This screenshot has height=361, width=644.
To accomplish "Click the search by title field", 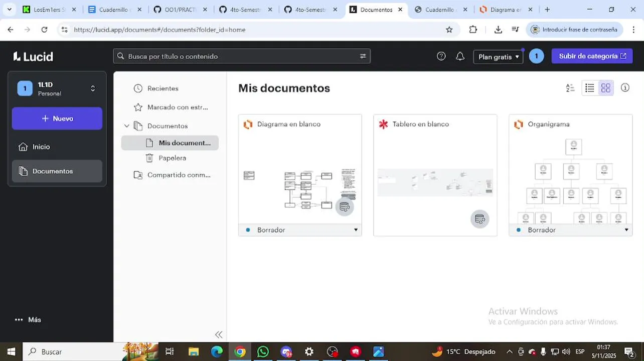I will point(242,56).
